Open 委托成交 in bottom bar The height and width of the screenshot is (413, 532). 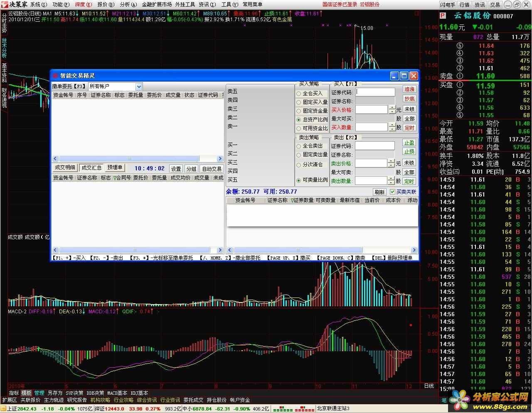(194, 400)
